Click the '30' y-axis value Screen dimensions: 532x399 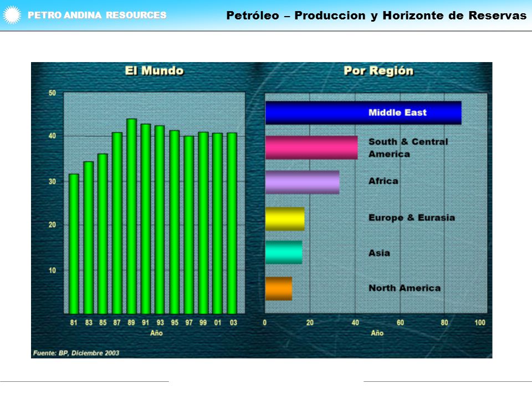coord(52,182)
